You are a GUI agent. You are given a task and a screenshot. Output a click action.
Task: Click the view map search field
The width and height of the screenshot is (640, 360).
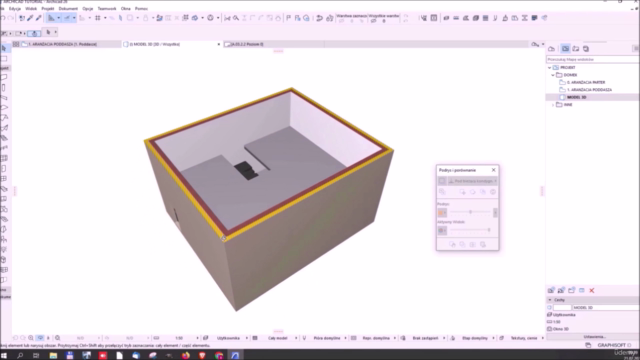pos(593,60)
